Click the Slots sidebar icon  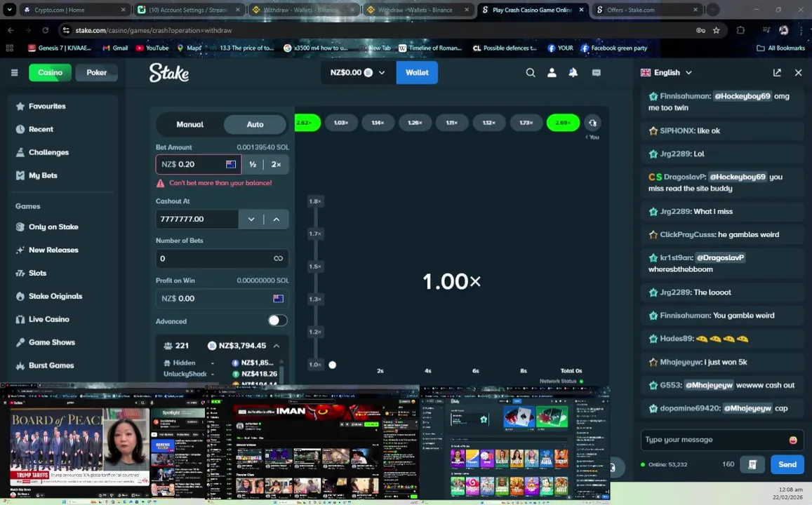pyautogui.click(x=20, y=274)
